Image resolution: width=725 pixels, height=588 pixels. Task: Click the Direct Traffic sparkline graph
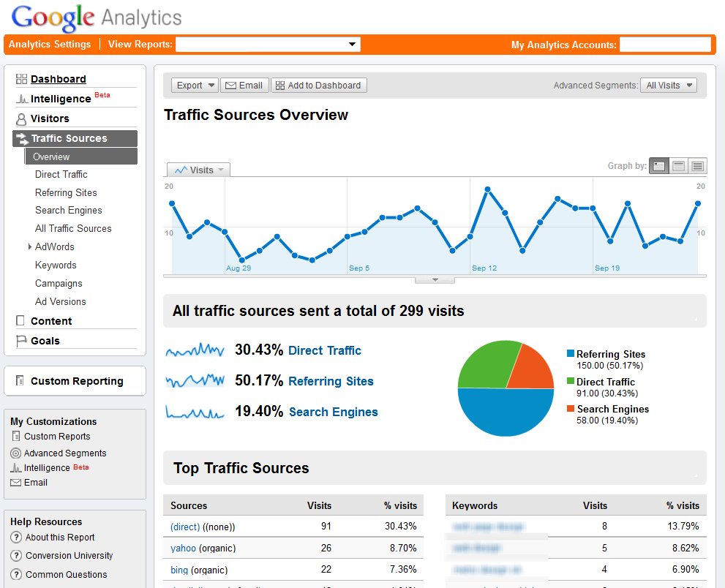[195, 350]
